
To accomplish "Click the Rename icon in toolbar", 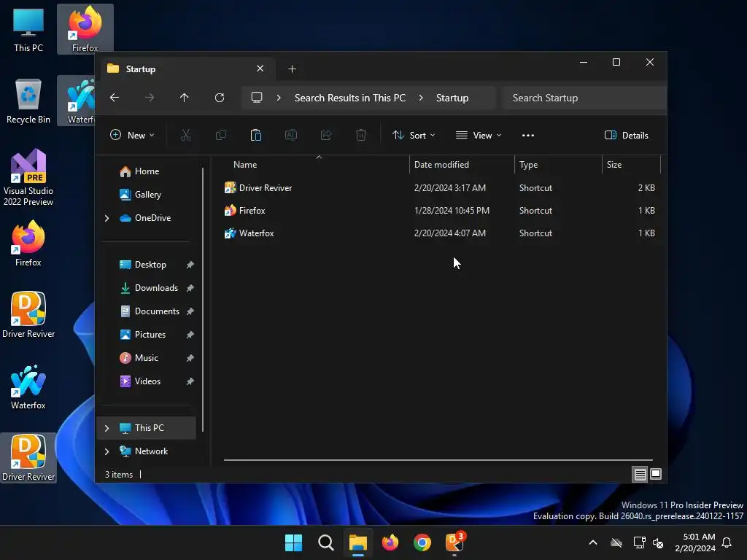I will [x=290, y=135].
